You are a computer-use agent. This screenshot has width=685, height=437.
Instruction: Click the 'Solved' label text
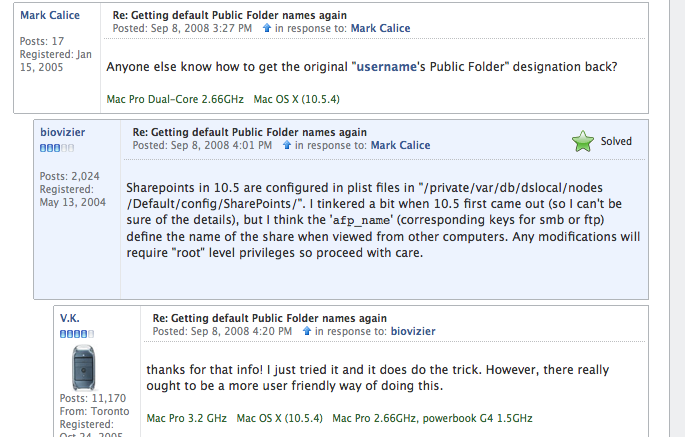616,141
